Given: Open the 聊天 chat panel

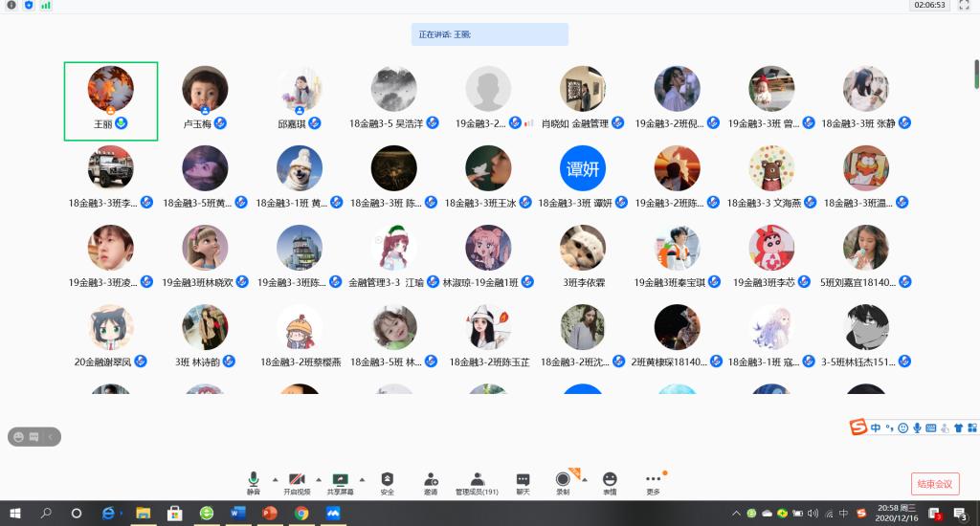Looking at the screenshot, I should 523,482.
